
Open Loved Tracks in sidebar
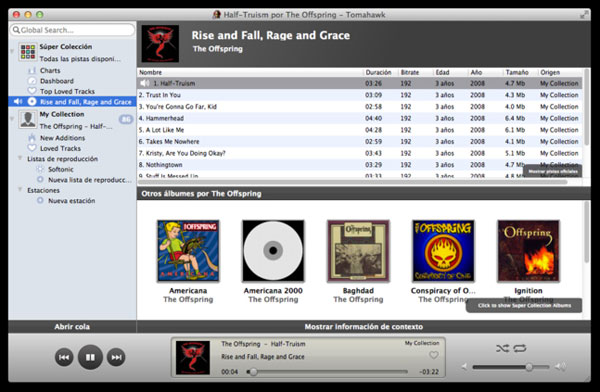click(60, 148)
